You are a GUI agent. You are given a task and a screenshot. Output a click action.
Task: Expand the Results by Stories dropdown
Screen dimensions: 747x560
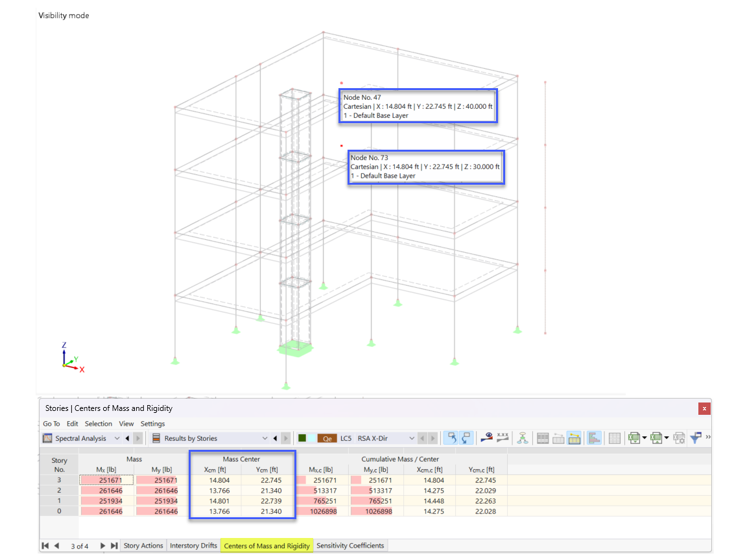[265, 438]
